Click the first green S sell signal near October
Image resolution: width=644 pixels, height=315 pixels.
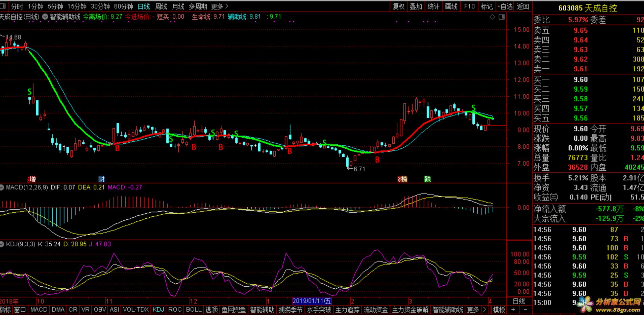pyautogui.click(x=30, y=92)
